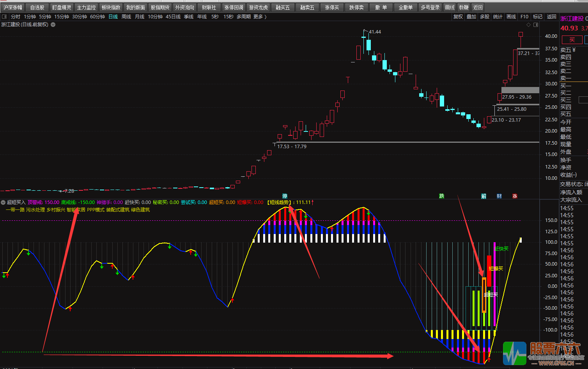Open 涨停回调 screen
The height and width of the screenshot is (369, 588).
pyautogui.click(x=234, y=7)
